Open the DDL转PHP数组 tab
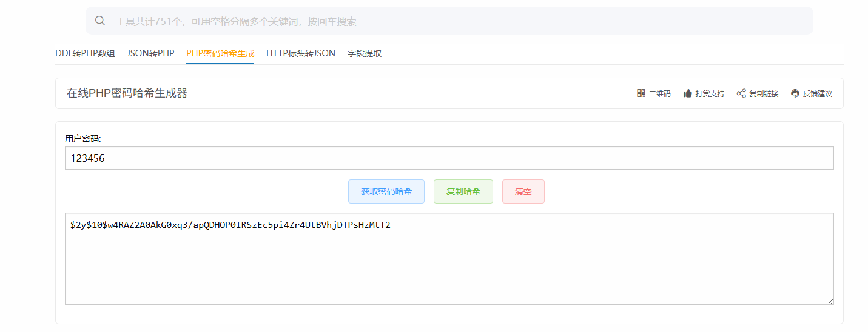868x332 pixels. [x=85, y=53]
